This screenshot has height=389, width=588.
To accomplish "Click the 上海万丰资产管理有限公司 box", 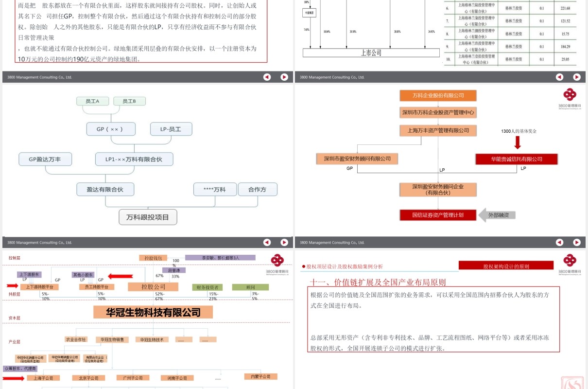I will pos(438,130).
